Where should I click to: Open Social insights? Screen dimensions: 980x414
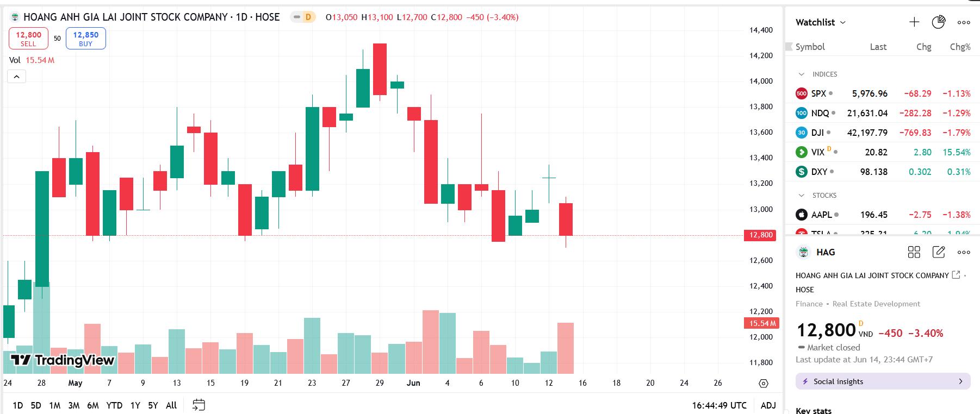pos(883,381)
